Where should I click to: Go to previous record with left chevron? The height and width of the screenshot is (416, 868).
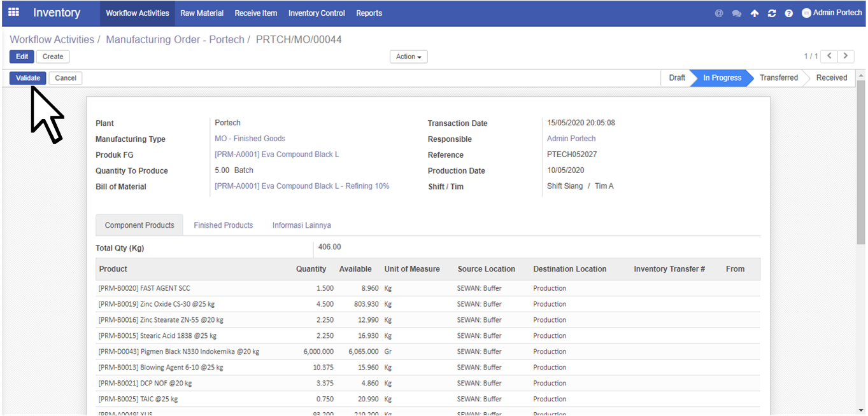(829, 56)
